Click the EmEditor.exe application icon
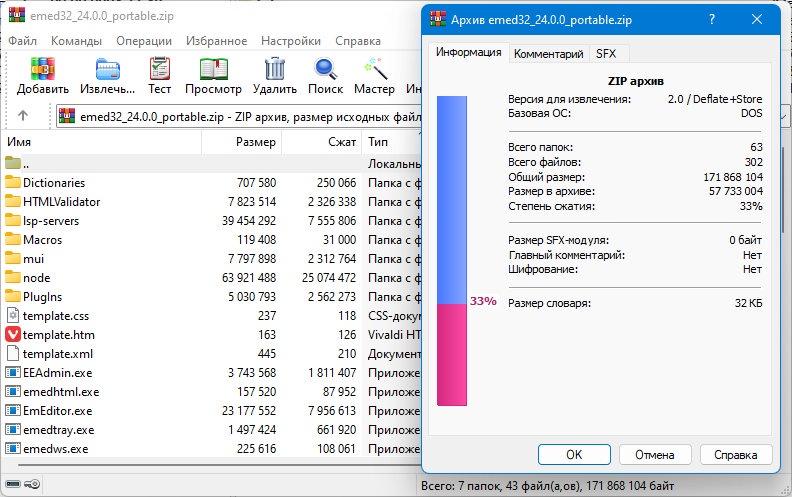Screen dimensions: 792x497 (13, 411)
